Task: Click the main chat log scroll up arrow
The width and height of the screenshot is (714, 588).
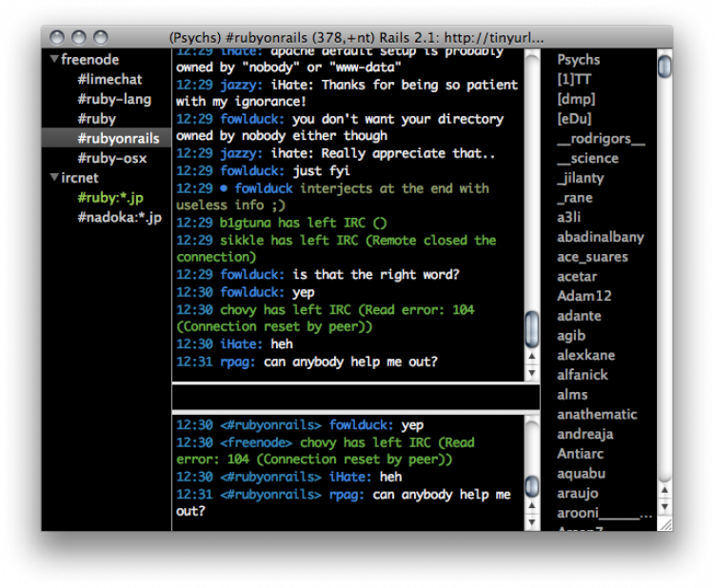Action: click(x=532, y=357)
